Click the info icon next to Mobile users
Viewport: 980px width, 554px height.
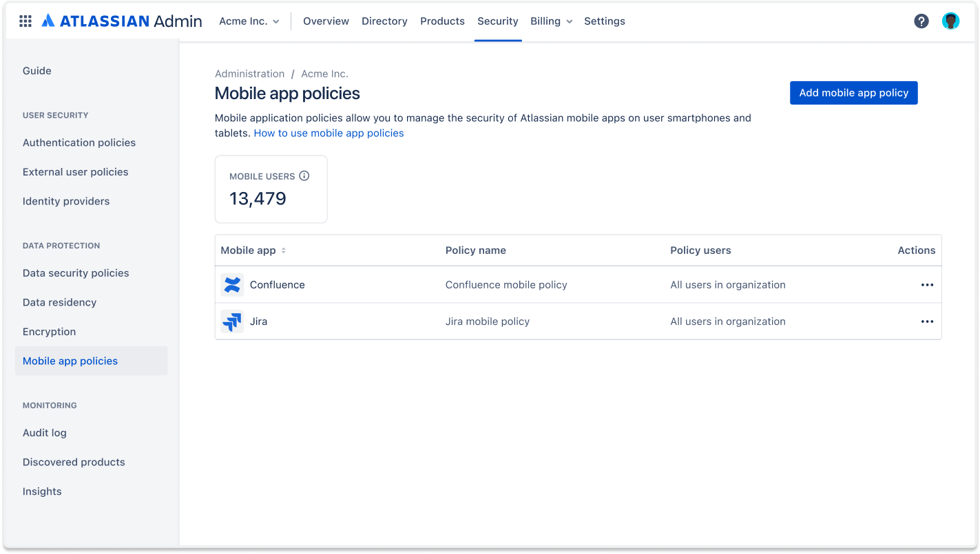coord(304,175)
